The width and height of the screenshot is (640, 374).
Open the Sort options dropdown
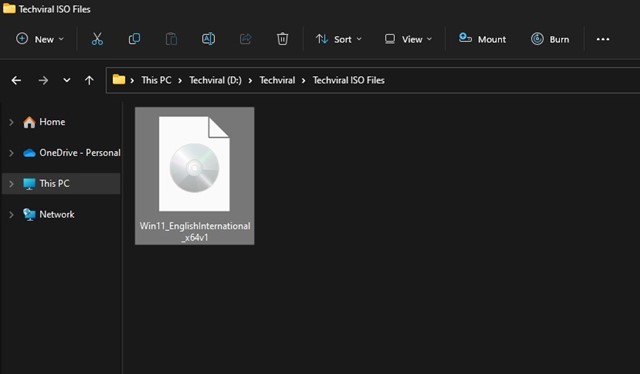click(339, 39)
